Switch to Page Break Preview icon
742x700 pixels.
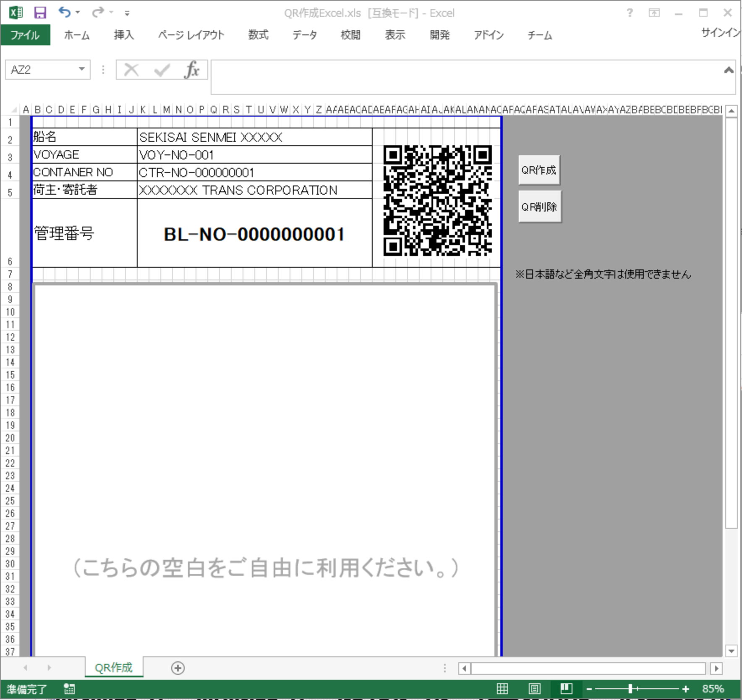point(566,689)
